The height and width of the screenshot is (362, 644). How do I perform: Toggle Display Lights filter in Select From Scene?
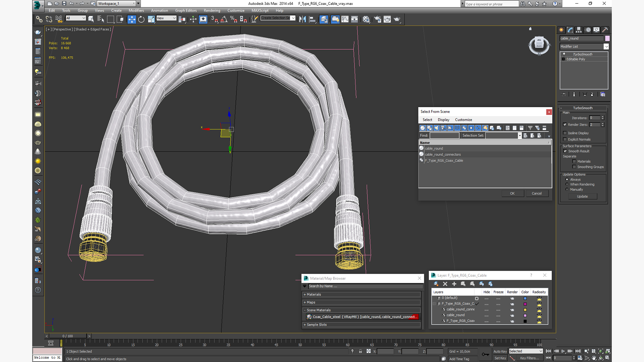point(436,128)
